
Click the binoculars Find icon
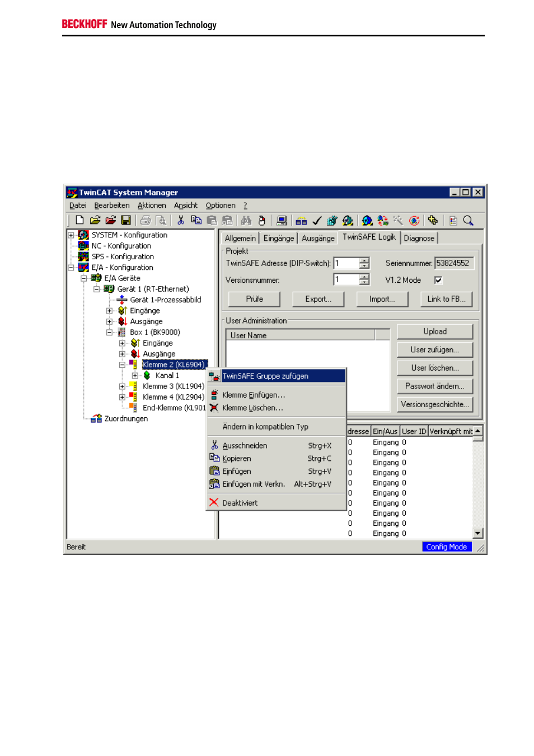[246, 220]
